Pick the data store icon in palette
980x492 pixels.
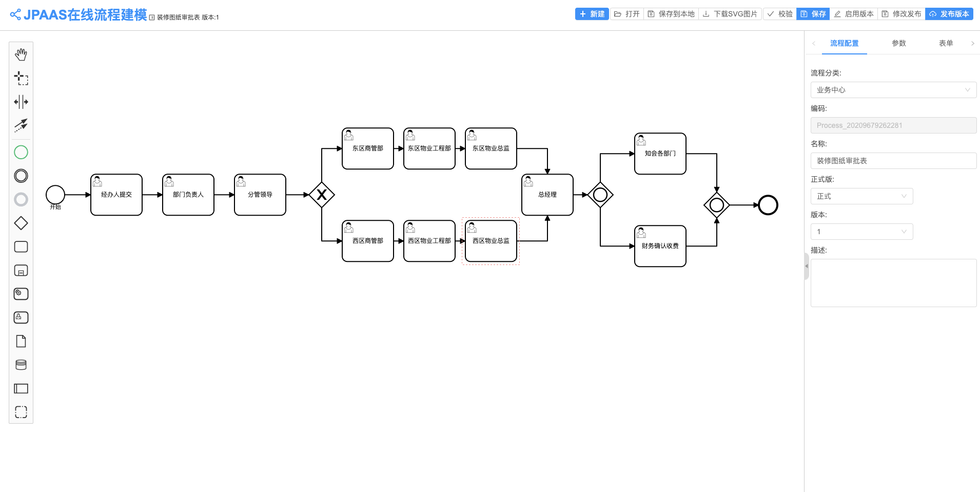[x=21, y=365]
